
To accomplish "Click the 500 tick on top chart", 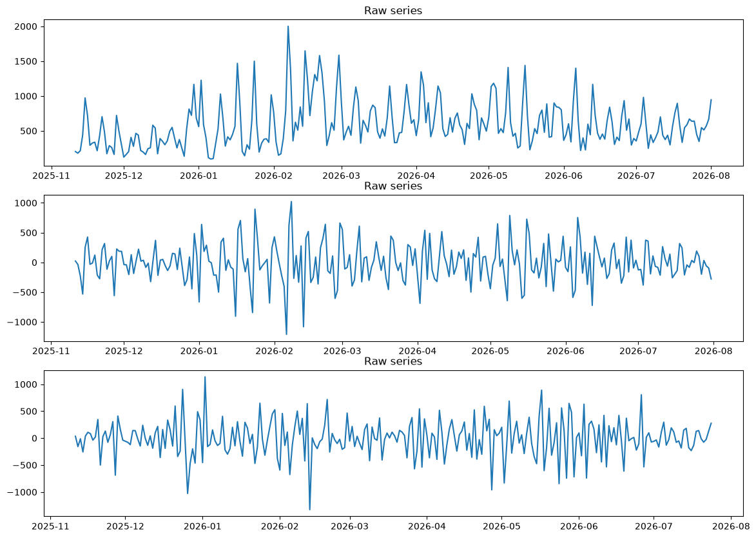I will coord(29,131).
